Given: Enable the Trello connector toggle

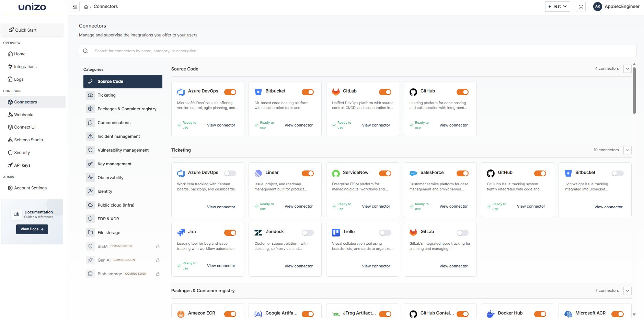Looking at the screenshot, I should click(385, 233).
